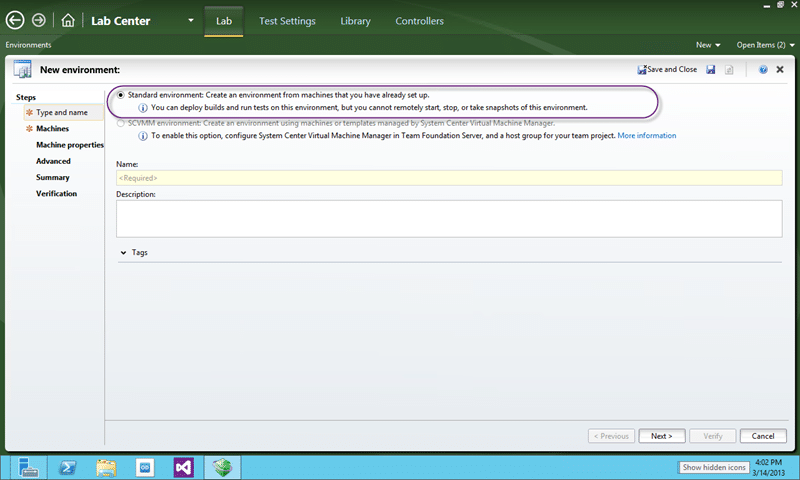Open the blue infinity taskbar app
800x480 pixels.
click(145, 467)
